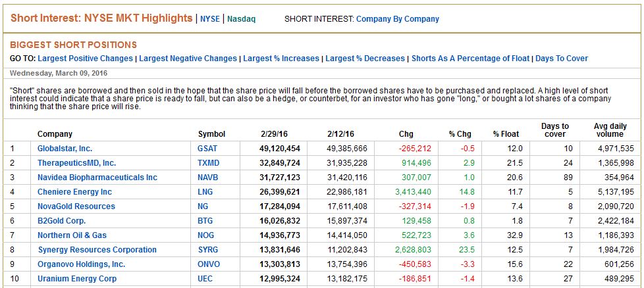The width and height of the screenshot is (644, 288).
Task: Open the Nasdaq short interest link
Action: 241,19
